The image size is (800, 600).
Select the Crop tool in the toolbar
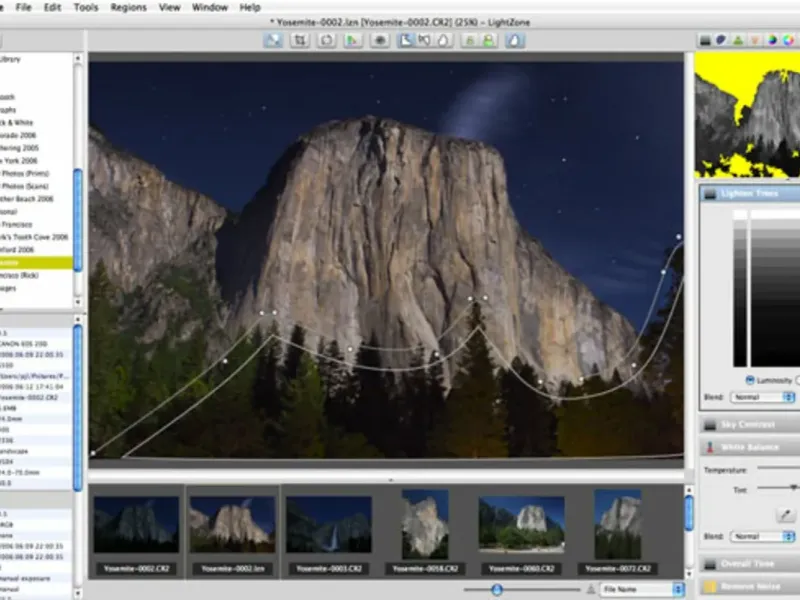pyautogui.click(x=300, y=41)
